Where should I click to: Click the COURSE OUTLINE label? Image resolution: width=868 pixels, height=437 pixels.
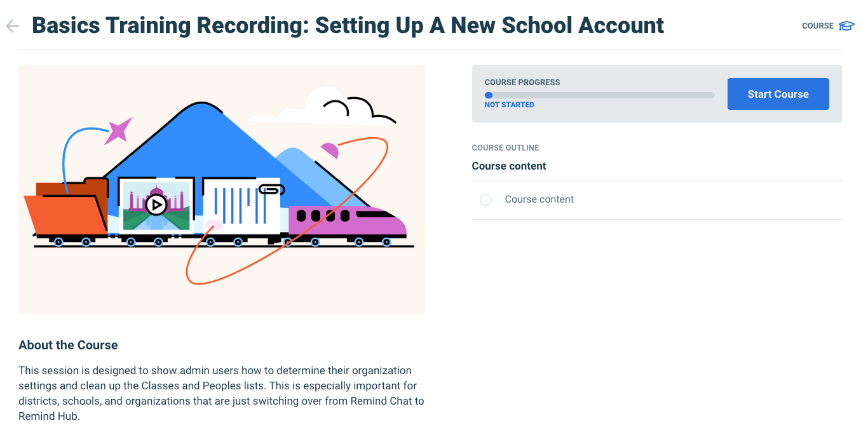505,148
